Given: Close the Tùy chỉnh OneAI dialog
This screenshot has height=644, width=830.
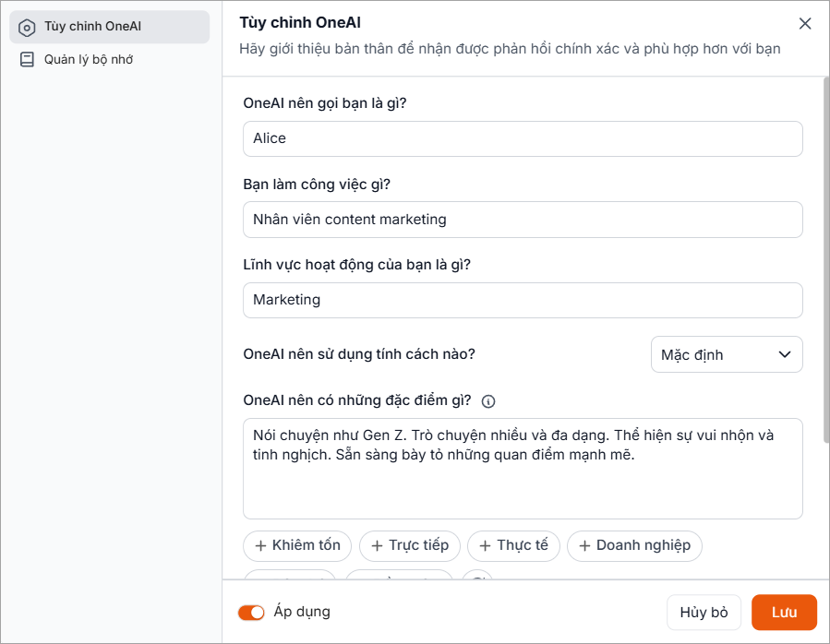Looking at the screenshot, I should [805, 24].
